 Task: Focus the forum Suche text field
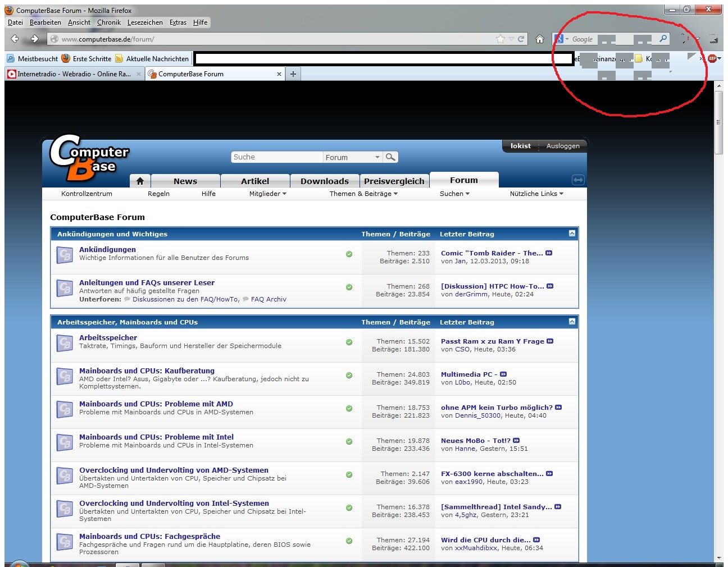click(276, 157)
